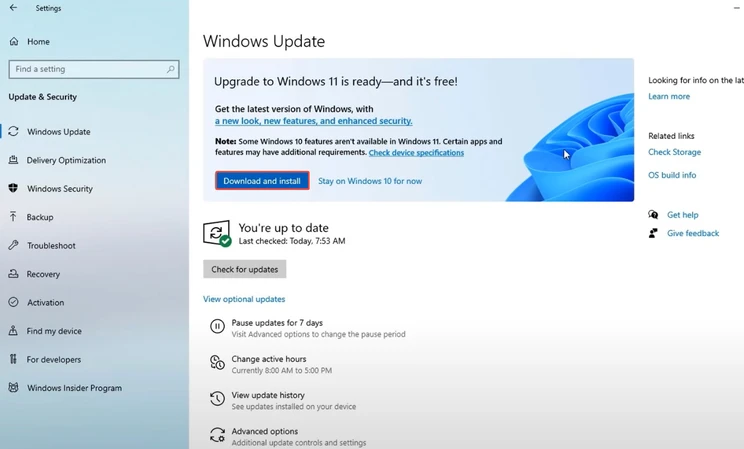Click the Troubleshoot wrench icon
Viewport: 744px width, 449px height.
(x=13, y=245)
